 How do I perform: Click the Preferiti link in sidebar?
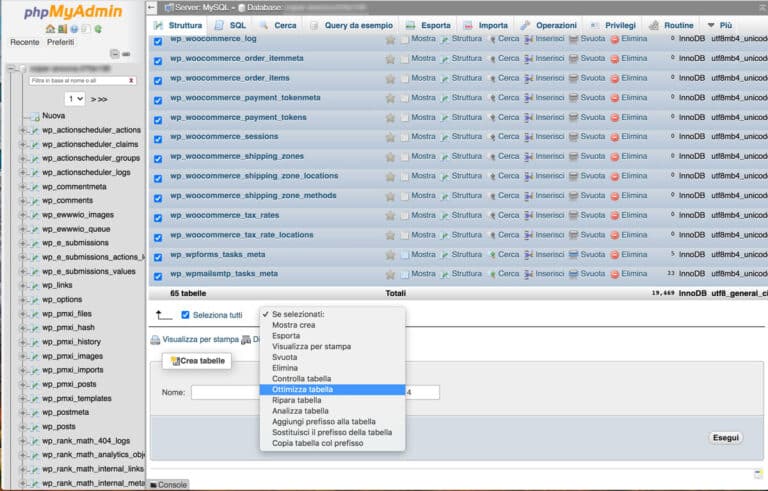(60, 42)
